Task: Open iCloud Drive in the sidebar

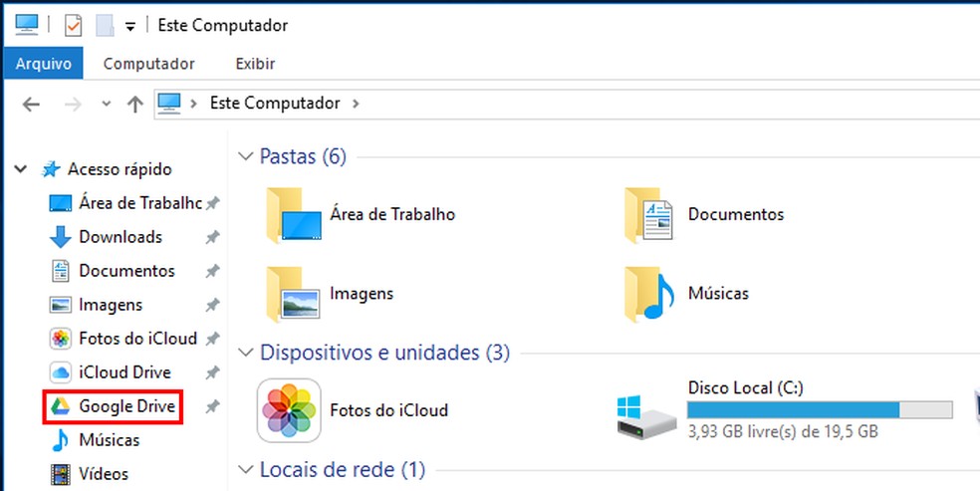Action: tap(125, 372)
